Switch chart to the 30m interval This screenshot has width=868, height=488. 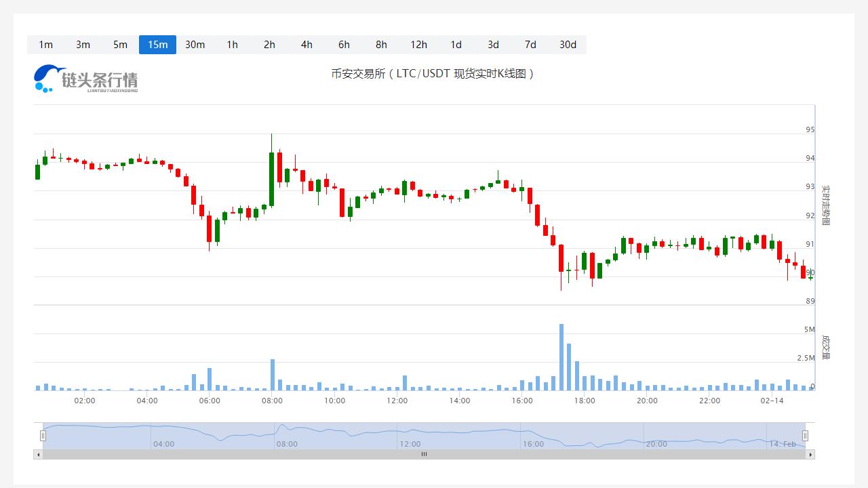click(x=195, y=45)
